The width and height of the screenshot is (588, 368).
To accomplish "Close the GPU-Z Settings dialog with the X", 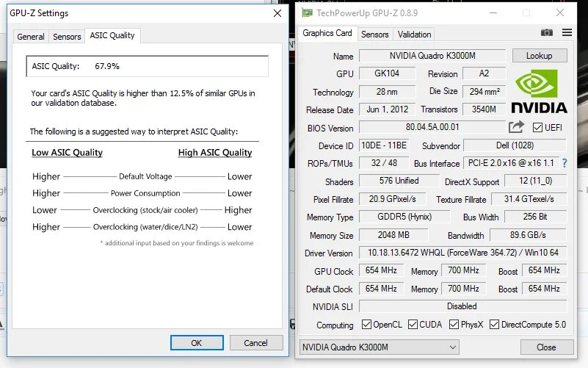I will tap(277, 13).
